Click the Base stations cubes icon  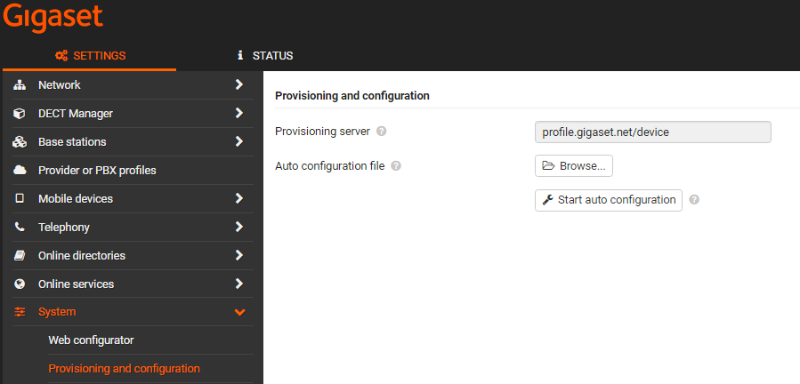click(19, 142)
